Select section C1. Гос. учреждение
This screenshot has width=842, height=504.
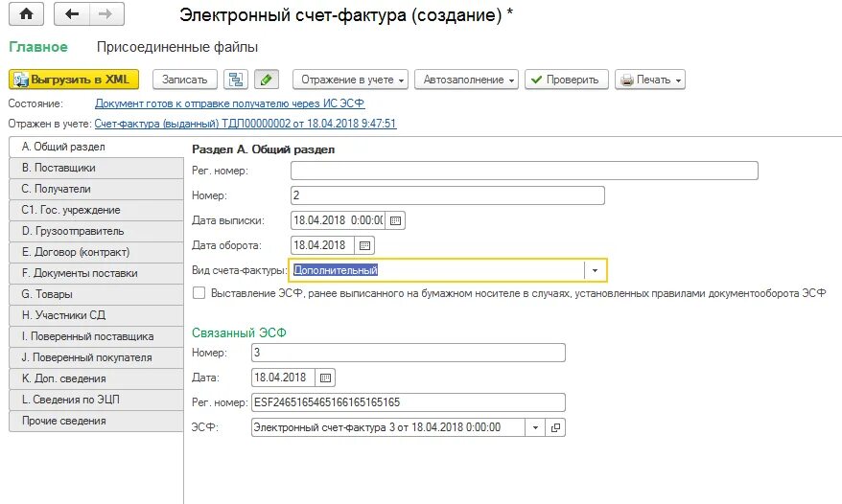pos(97,210)
